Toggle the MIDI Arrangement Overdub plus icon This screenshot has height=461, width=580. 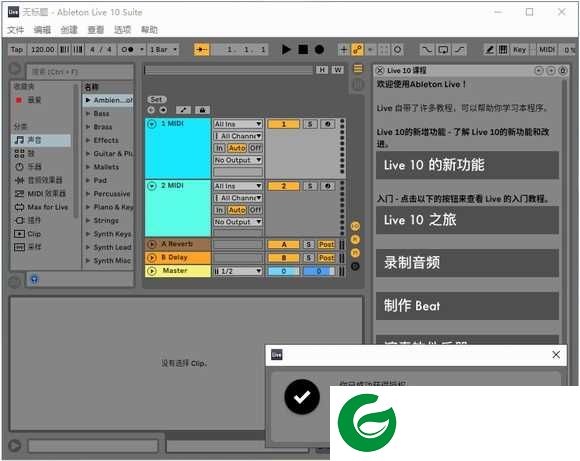point(344,49)
